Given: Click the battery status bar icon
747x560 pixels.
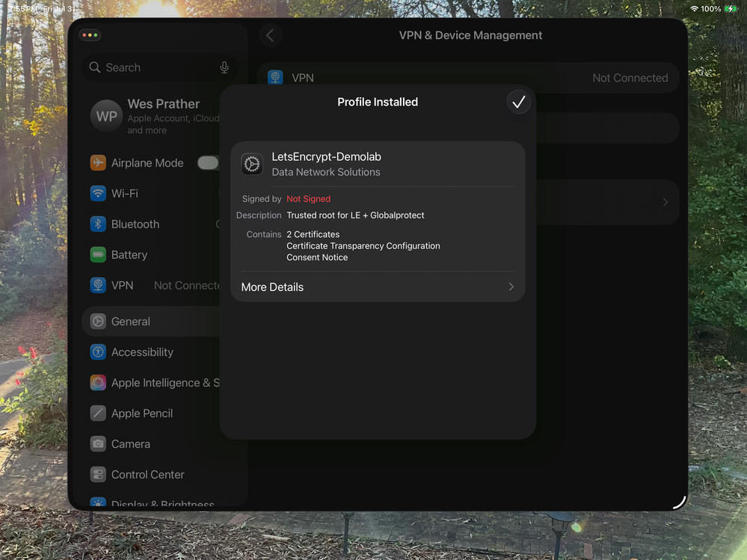Looking at the screenshot, I should 731,8.
